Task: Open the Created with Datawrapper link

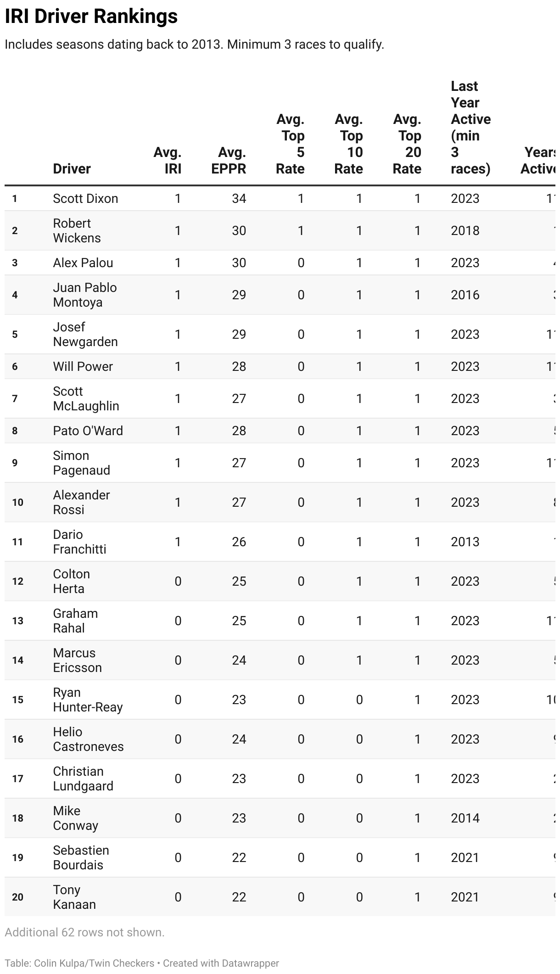Action: click(x=221, y=963)
